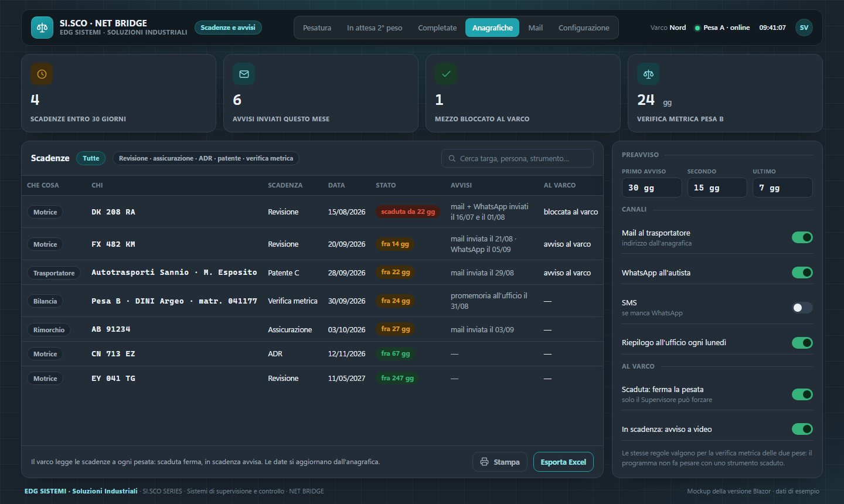Focus the Cerca targa search field
The width and height of the screenshot is (844, 504).
[x=518, y=158]
